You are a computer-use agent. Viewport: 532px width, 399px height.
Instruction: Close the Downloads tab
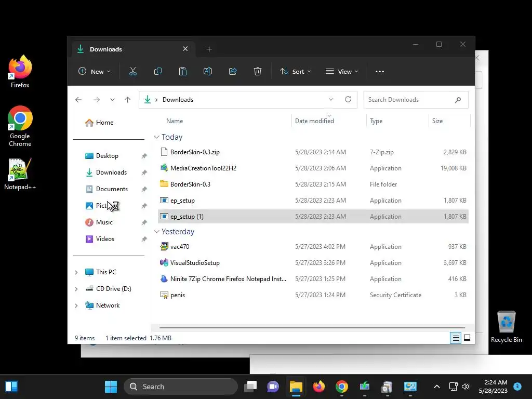click(185, 49)
